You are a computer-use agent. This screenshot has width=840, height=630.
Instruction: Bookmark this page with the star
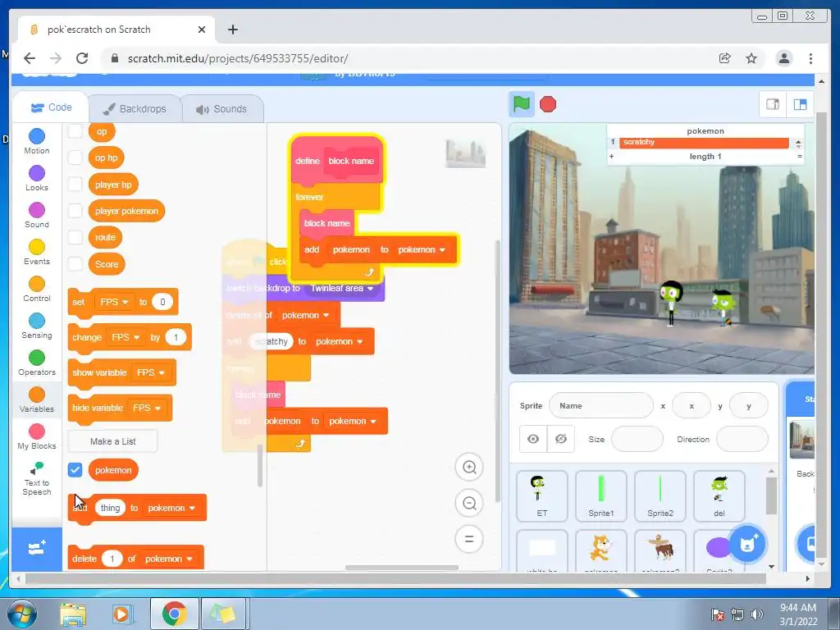coord(751,58)
